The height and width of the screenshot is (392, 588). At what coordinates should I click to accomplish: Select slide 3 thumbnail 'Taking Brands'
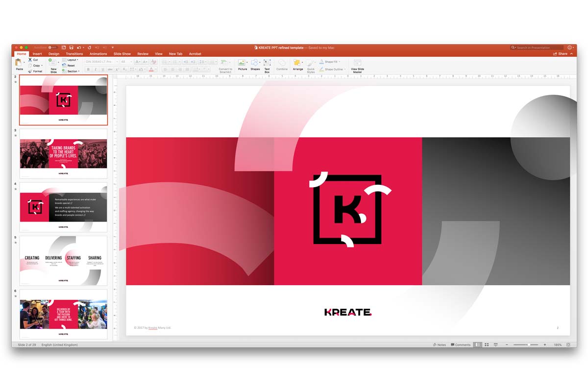tap(64, 153)
